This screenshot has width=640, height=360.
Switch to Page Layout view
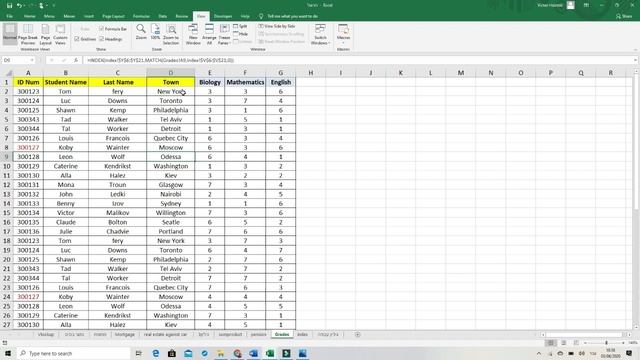pyautogui.click(x=45, y=34)
